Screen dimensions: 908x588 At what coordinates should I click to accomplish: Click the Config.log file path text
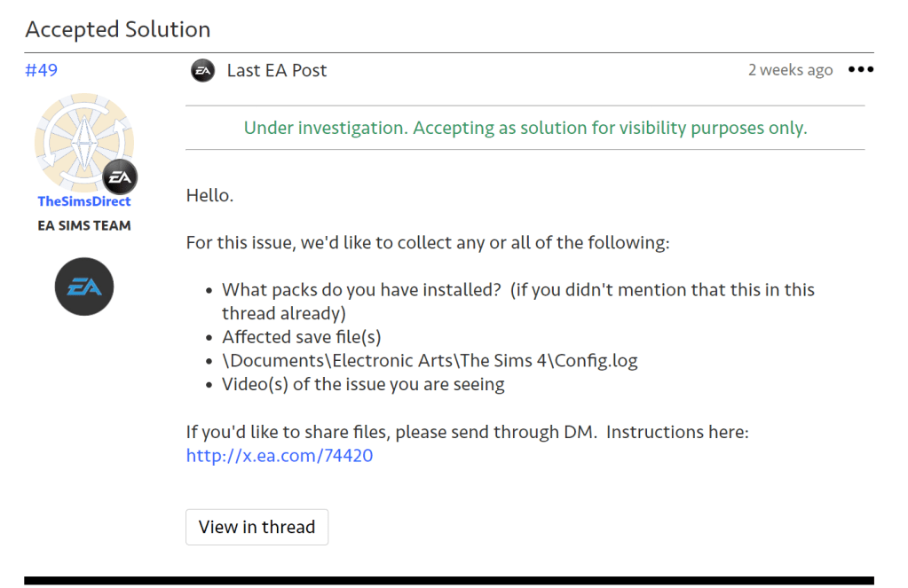coord(430,361)
